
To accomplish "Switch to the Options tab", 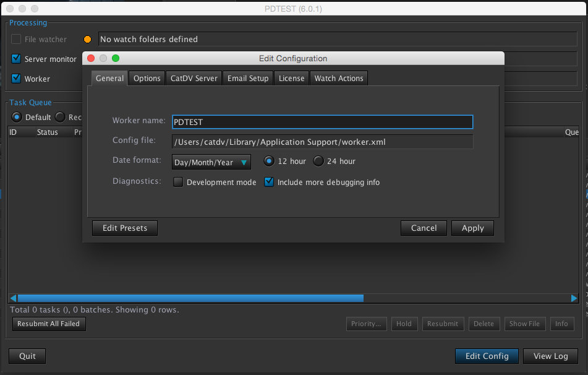I will (x=147, y=79).
